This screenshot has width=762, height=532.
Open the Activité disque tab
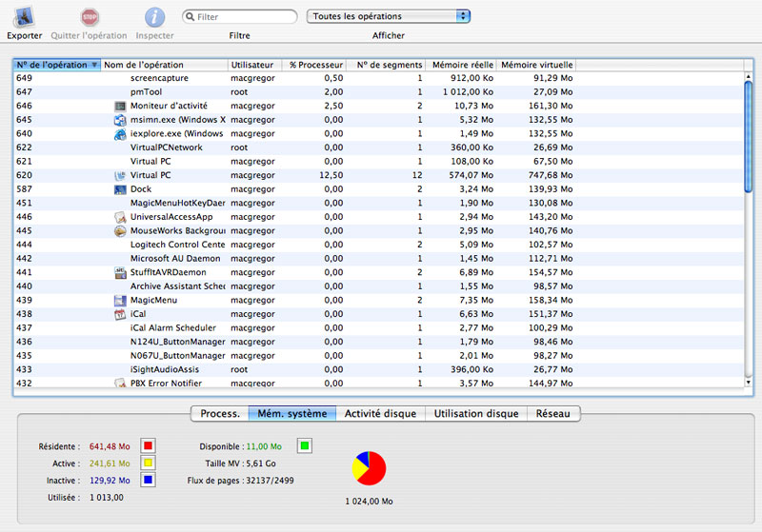380,414
